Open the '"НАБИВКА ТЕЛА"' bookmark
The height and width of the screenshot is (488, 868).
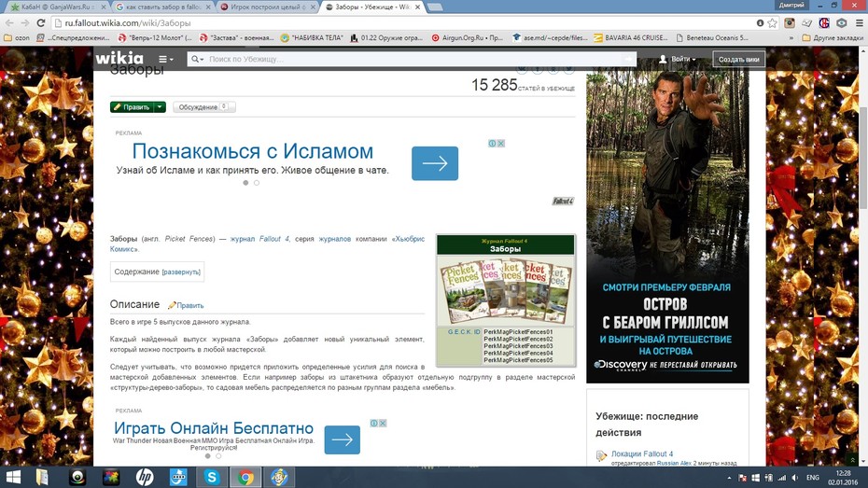[312, 37]
